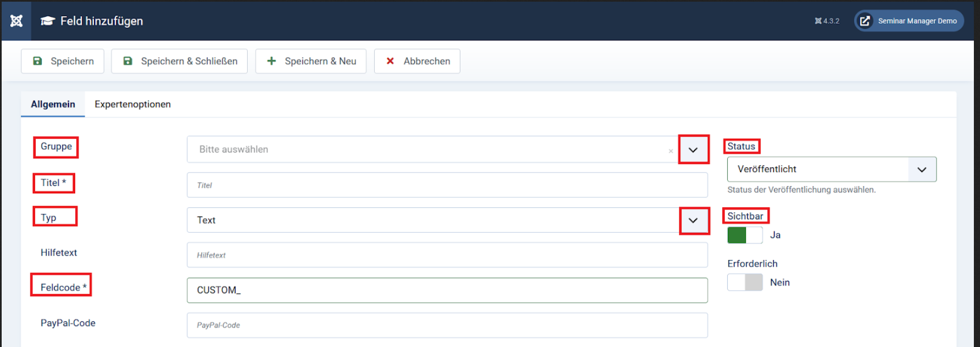
Task: Click the graduation cap icon beside title
Action: (48, 21)
